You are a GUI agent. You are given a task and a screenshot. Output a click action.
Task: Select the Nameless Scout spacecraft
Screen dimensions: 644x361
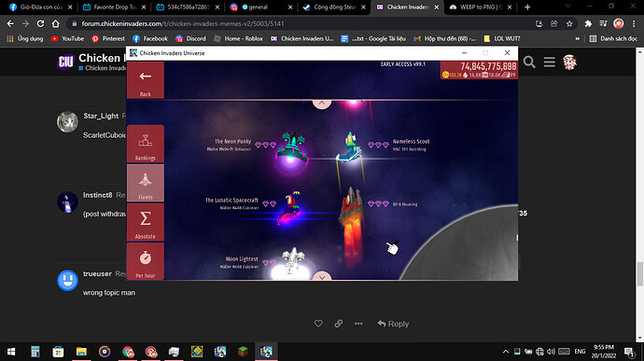[x=349, y=147]
